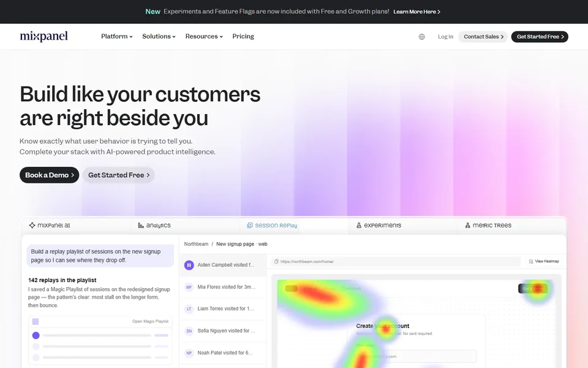The height and width of the screenshot is (368, 588).
Task: Click the email input in the heatmap preview
Action: (415, 356)
